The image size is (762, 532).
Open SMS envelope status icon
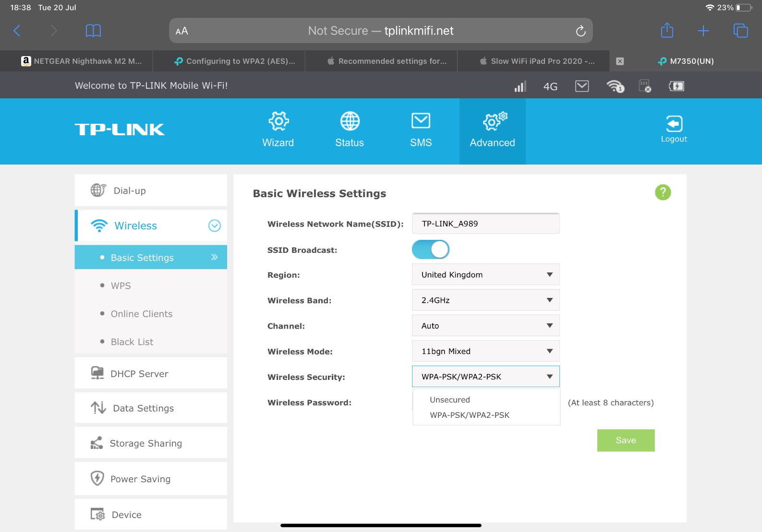pos(582,86)
